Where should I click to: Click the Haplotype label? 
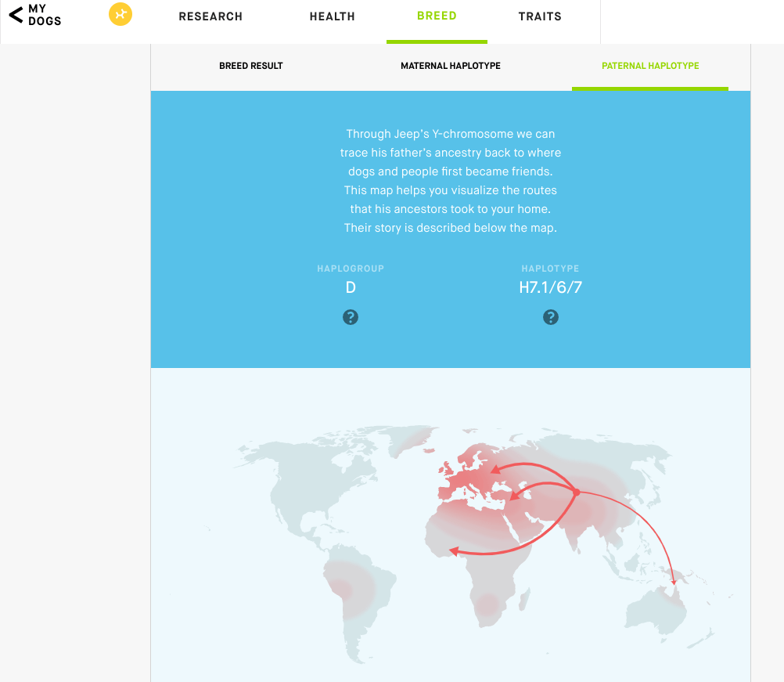(x=551, y=269)
